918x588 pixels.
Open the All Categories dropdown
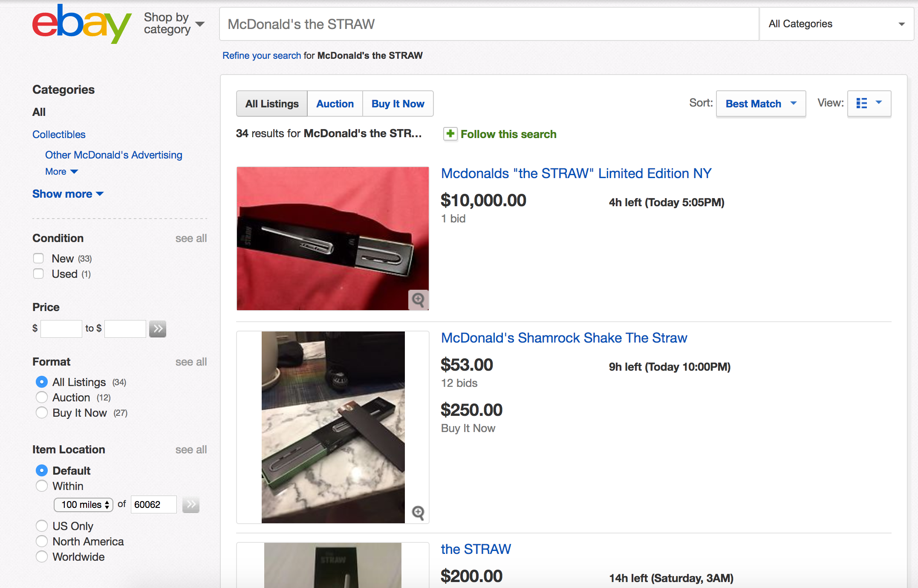(836, 24)
